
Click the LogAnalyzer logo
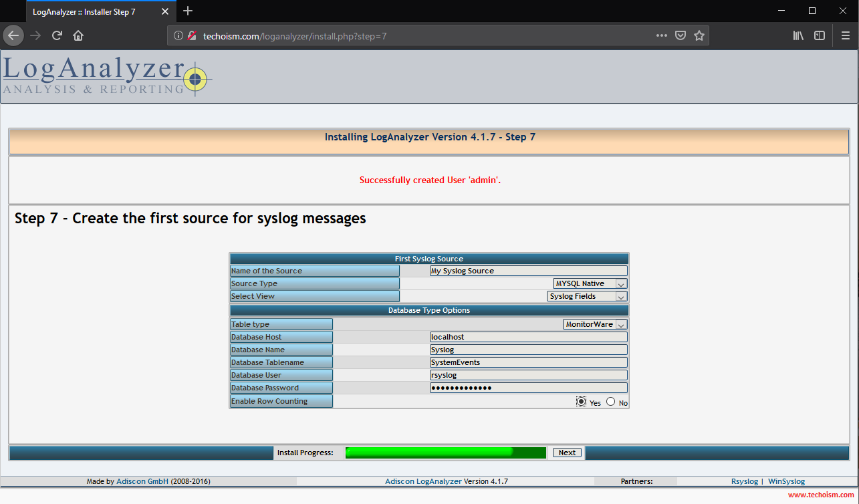click(107, 76)
